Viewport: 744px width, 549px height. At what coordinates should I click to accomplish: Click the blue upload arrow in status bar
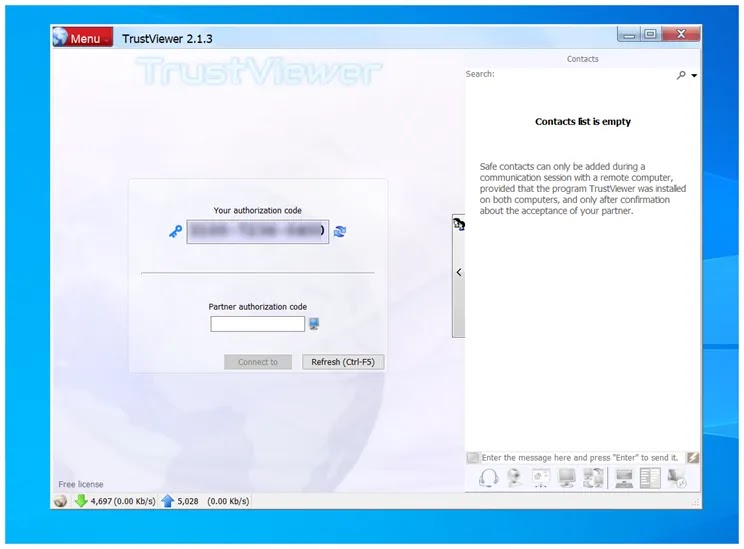click(x=168, y=501)
